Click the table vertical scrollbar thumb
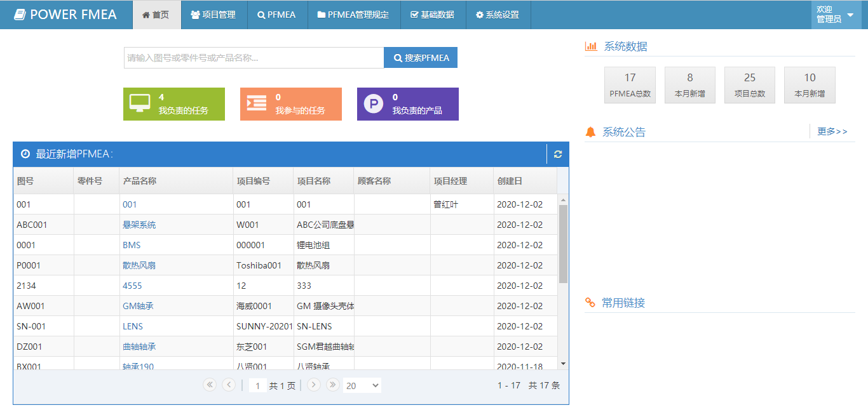 (x=563, y=244)
